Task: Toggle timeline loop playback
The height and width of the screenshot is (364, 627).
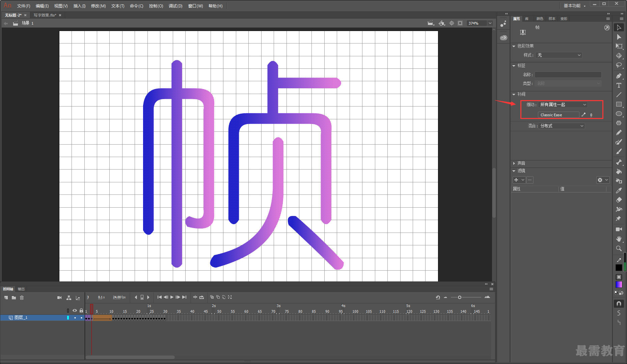Action: pos(201,297)
